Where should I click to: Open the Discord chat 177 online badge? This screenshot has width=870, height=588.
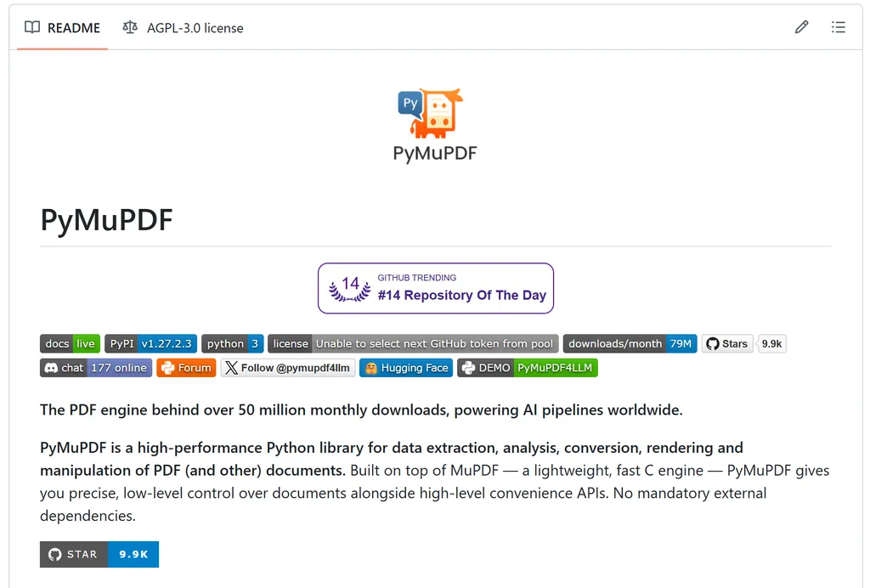click(x=96, y=368)
